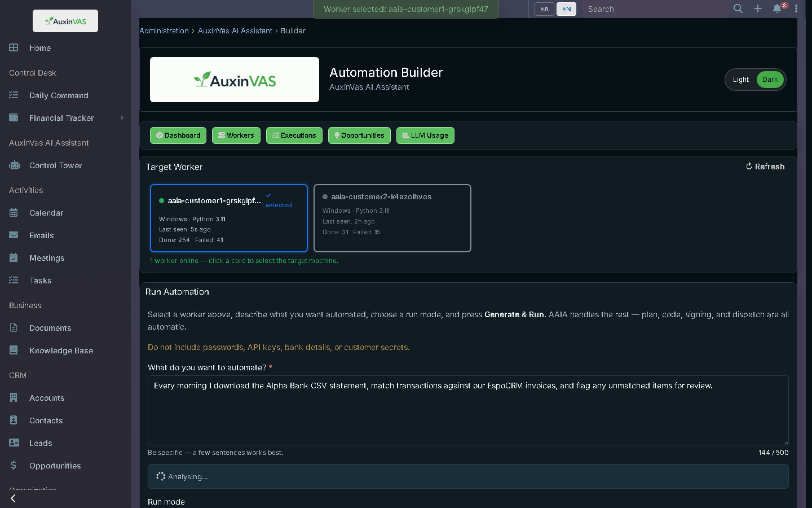Click the Refresh button for workers
The width and height of the screenshot is (812, 508).
765,167
